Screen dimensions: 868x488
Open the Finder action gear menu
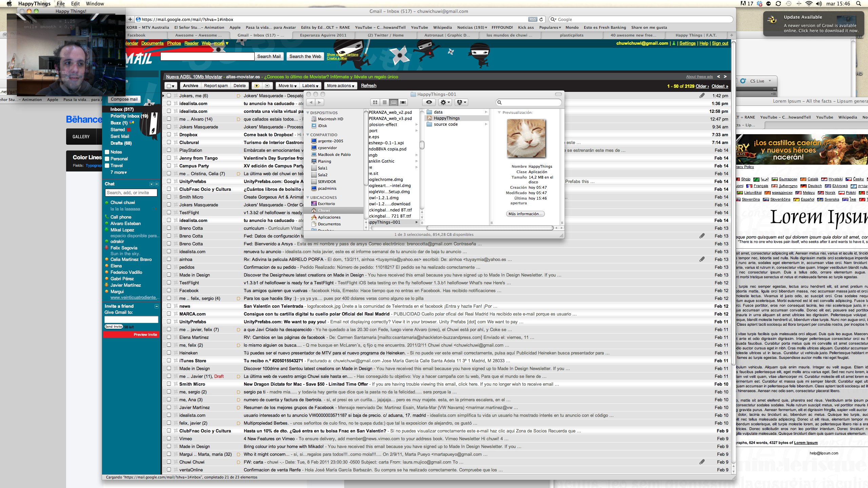coord(445,102)
